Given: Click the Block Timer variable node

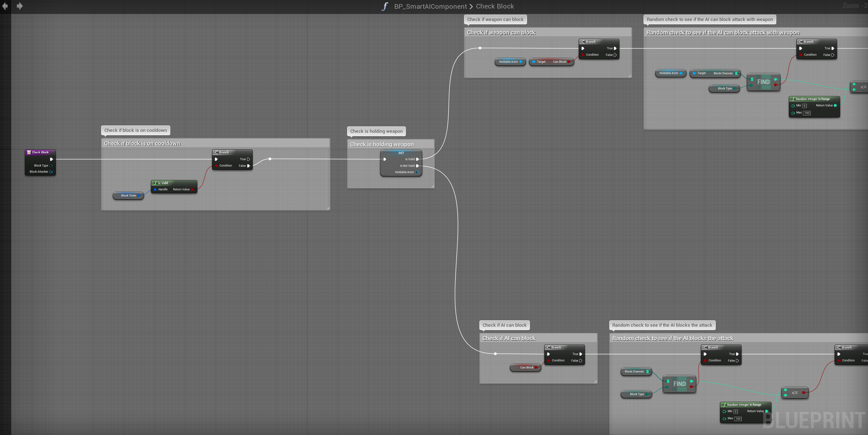Looking at the screenshot, I should coord(128,196).
